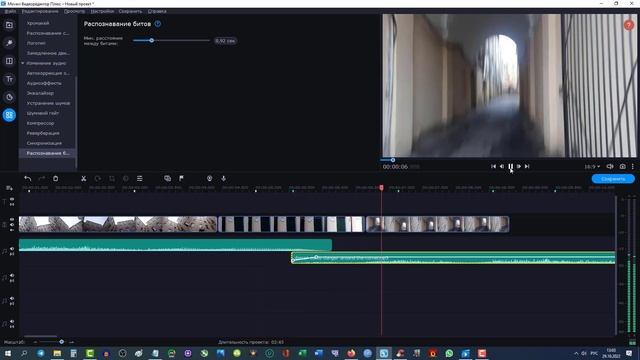640x360 pixels.
Task: Select Хромакей in tools list
Action: 38,23
